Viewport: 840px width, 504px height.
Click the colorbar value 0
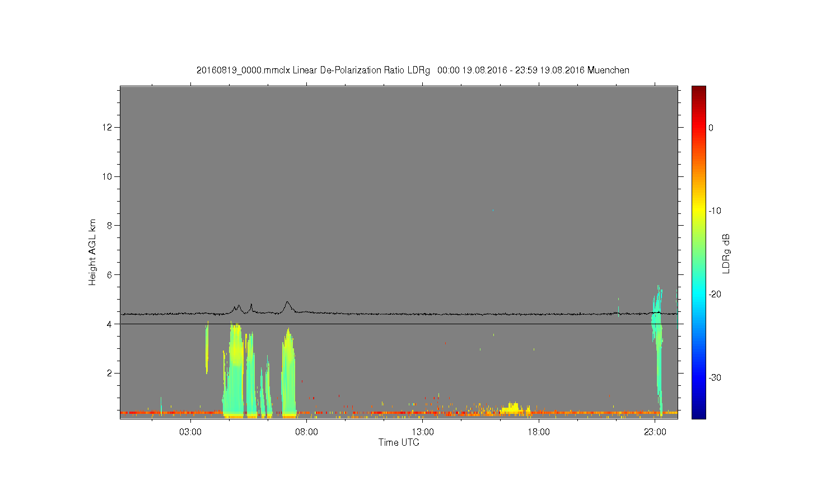(711, 128)
